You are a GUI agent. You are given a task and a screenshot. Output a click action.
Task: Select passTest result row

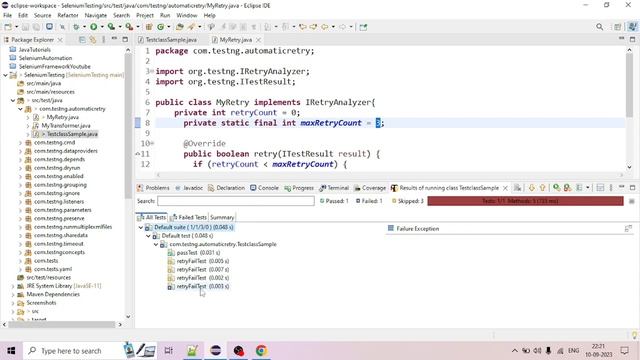click(194, 253)
